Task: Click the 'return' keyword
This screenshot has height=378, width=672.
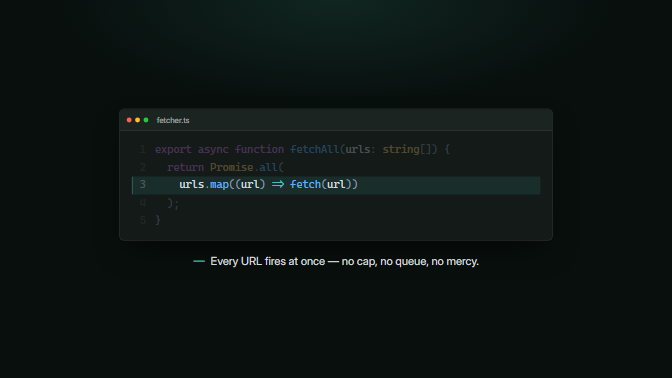Action: tap(186, 167)
